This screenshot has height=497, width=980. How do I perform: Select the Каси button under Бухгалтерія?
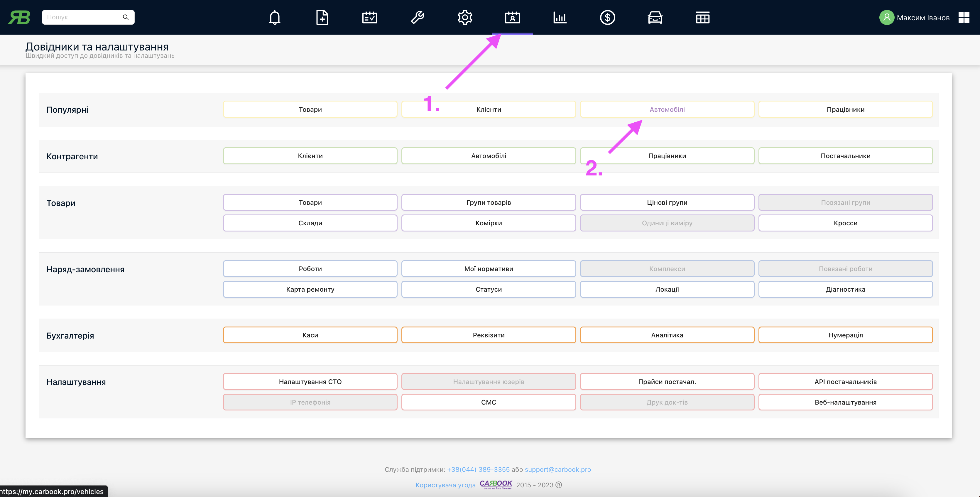click(310, 335)
